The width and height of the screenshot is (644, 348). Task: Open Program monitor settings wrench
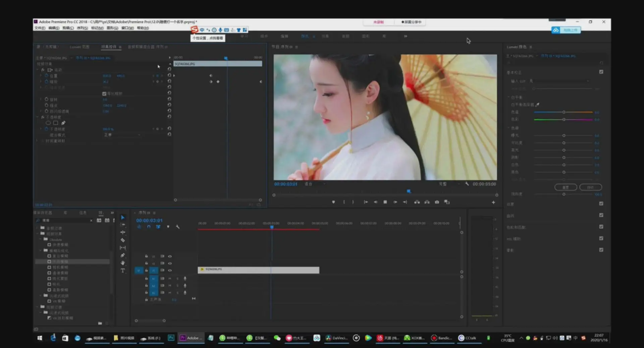coord(467,184)
